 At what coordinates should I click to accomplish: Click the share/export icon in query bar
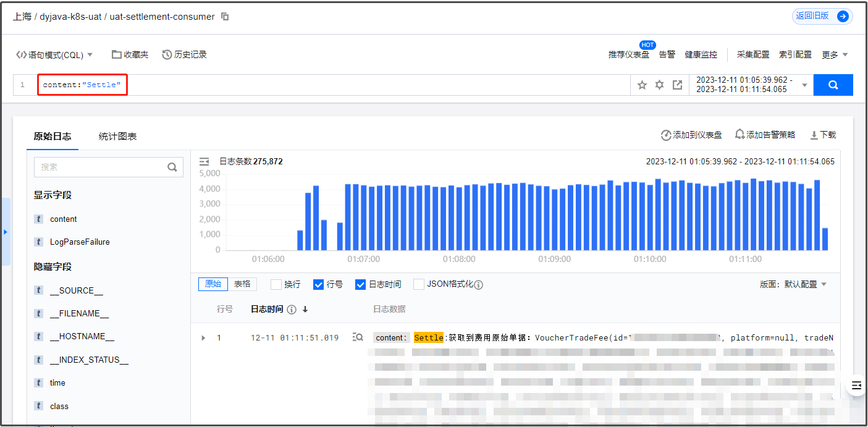click(x=677, y=85)
